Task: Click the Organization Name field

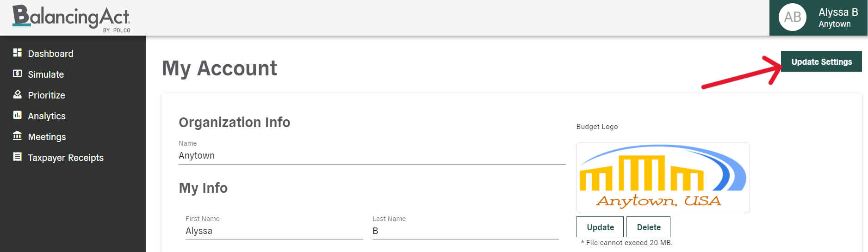Action: pyautogui.click(x=372, y=156)
